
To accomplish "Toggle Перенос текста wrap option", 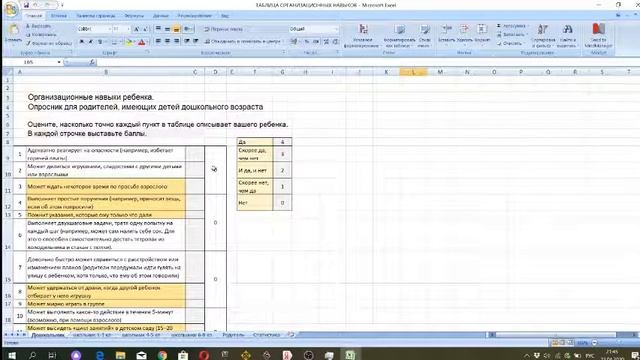I will pos(223,29).
